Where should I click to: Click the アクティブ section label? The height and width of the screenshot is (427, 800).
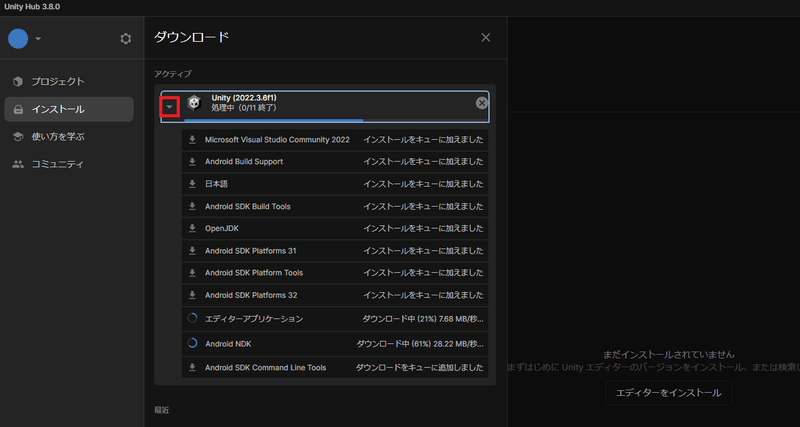coord(172,74)
